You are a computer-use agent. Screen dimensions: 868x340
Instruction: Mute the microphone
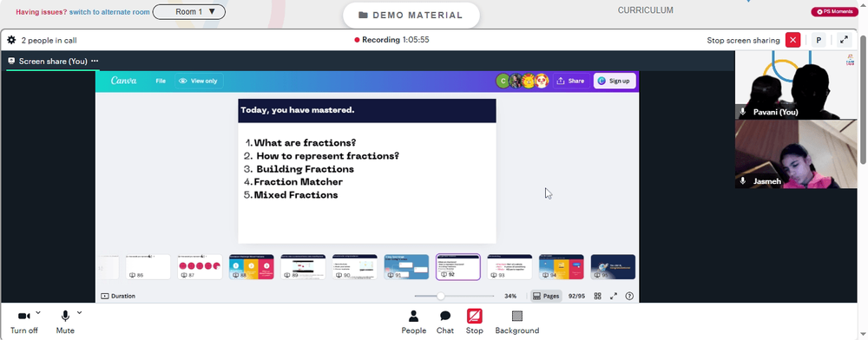click(65, 323)
